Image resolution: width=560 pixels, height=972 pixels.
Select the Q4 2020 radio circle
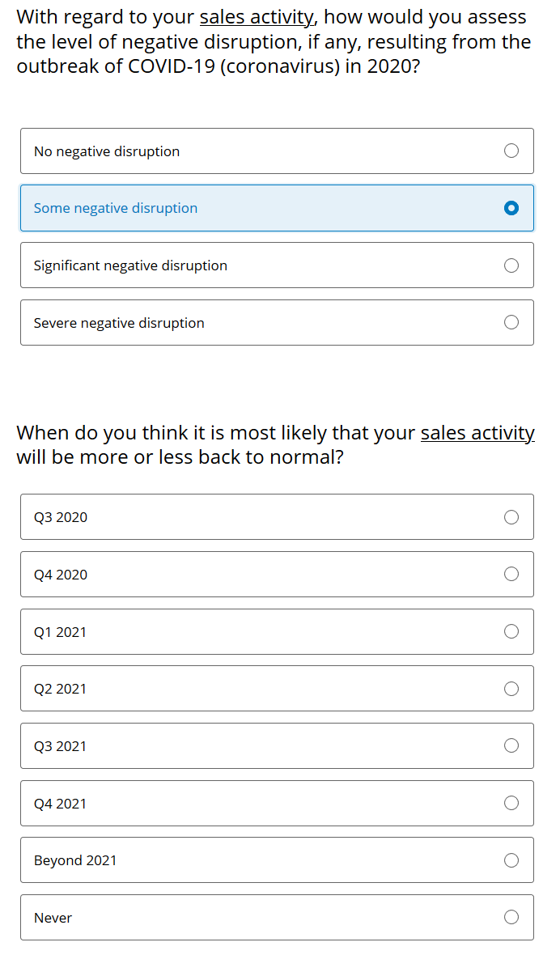[511, 574]
